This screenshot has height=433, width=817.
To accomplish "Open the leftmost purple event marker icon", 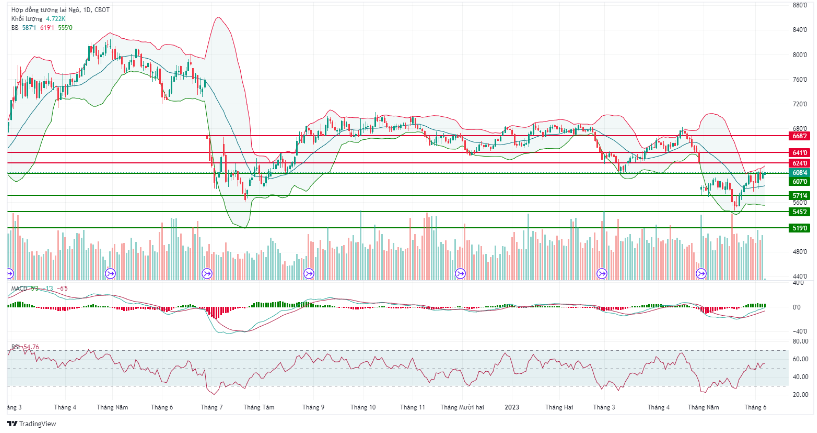I will (11, 272).
